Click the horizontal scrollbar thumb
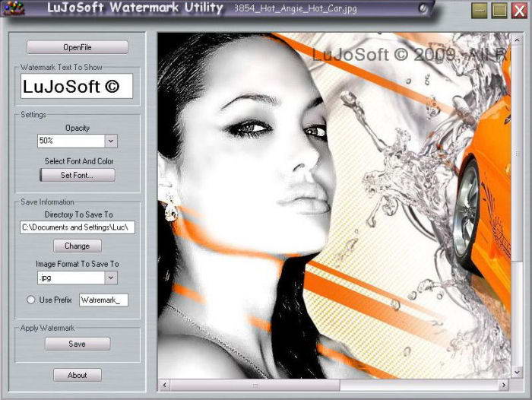Screen dimensions: 532x400 point(255,385)
